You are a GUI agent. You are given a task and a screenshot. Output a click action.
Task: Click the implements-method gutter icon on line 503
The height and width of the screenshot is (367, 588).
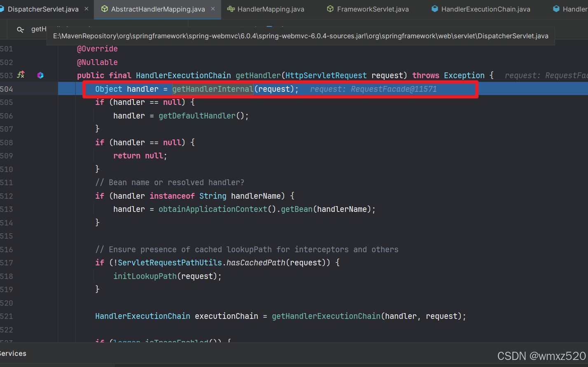click(x=21, y=75)
